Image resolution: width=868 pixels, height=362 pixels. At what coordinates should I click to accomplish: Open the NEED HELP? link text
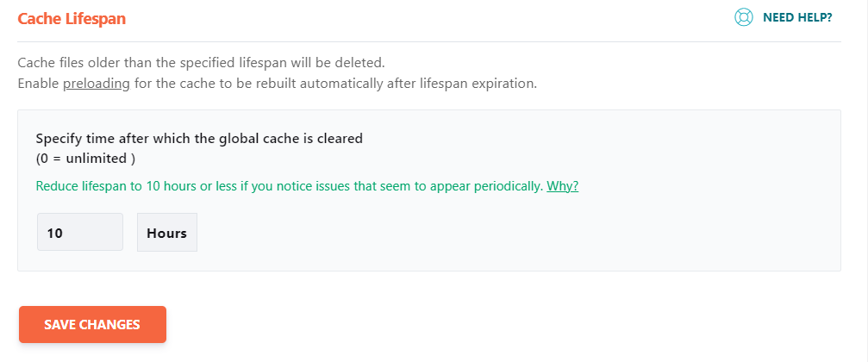(x=797, y=17)
